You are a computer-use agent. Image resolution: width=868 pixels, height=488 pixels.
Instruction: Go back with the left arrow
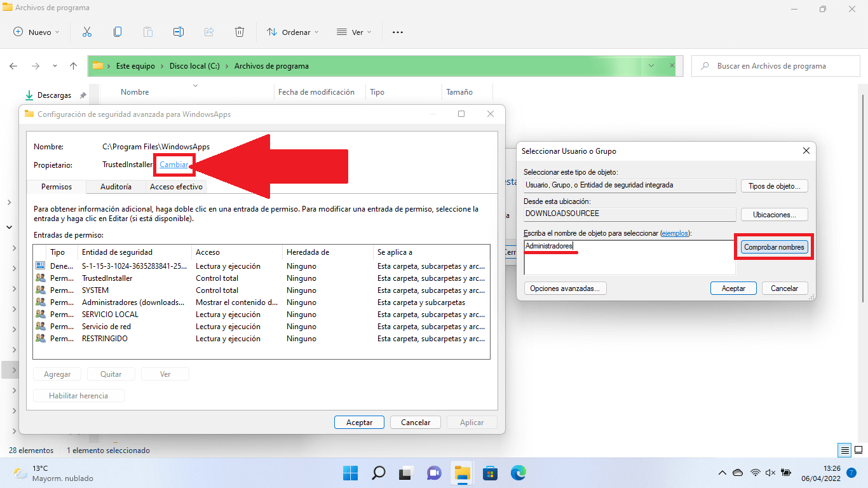tap(13, 66)
